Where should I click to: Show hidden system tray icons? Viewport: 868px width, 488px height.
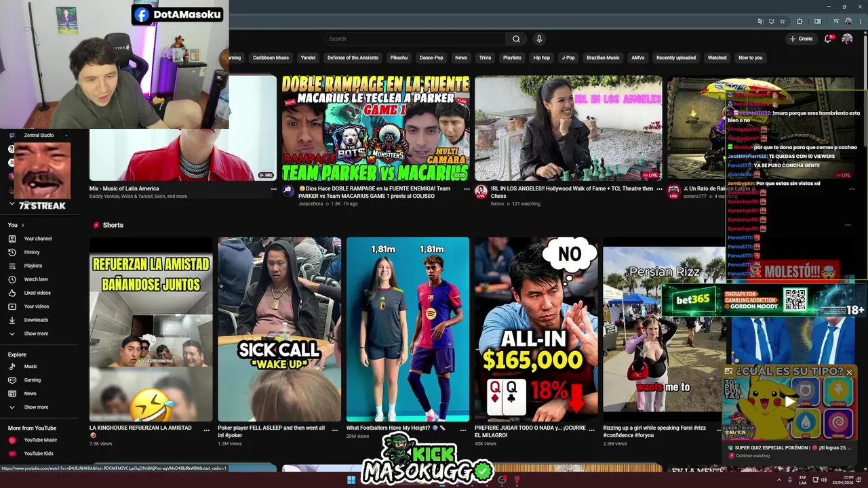tap(778, 480)
